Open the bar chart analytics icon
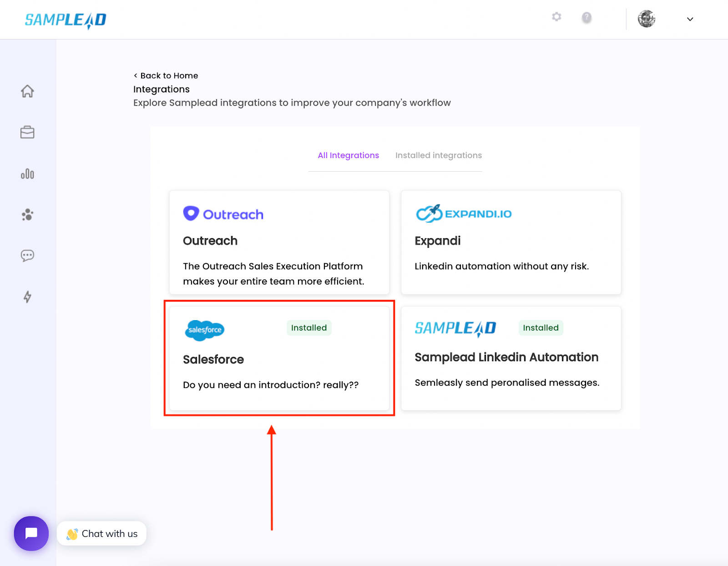728x566 pixels. point(27,174)
